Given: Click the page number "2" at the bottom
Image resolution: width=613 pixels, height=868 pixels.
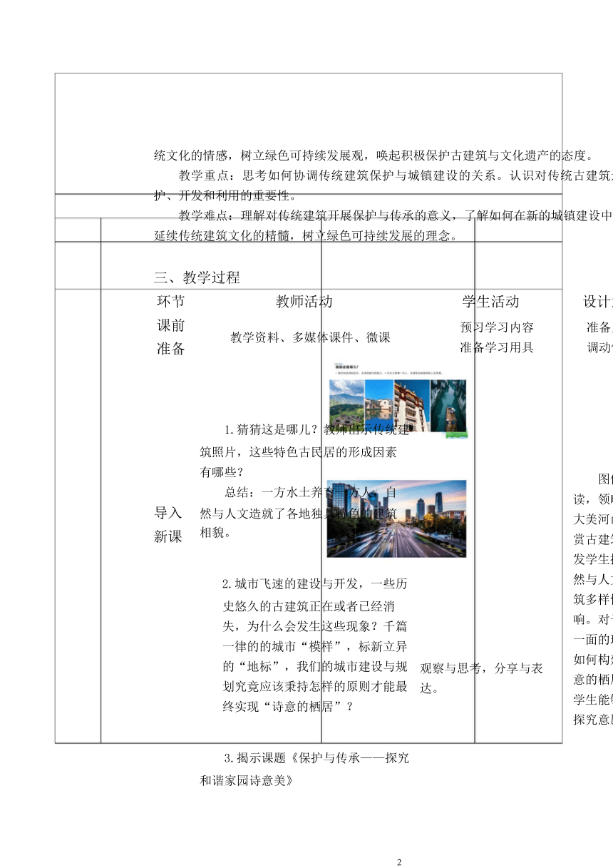Looking at the screenshot, I should point(399,862).
